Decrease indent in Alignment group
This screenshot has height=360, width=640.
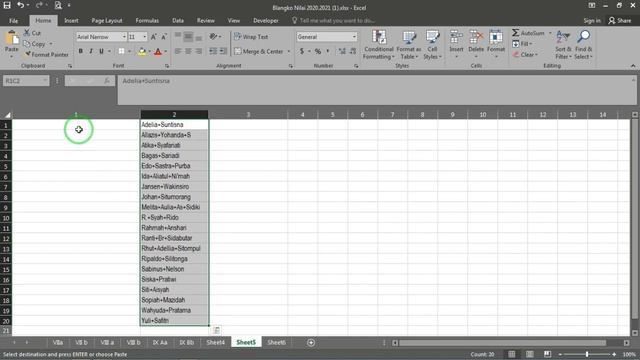213,51
